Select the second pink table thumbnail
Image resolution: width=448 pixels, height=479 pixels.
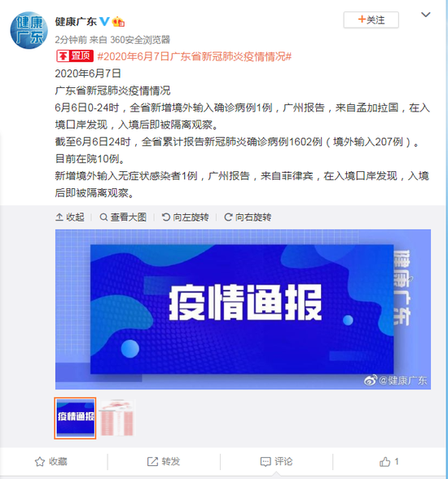tap(116, 418)
